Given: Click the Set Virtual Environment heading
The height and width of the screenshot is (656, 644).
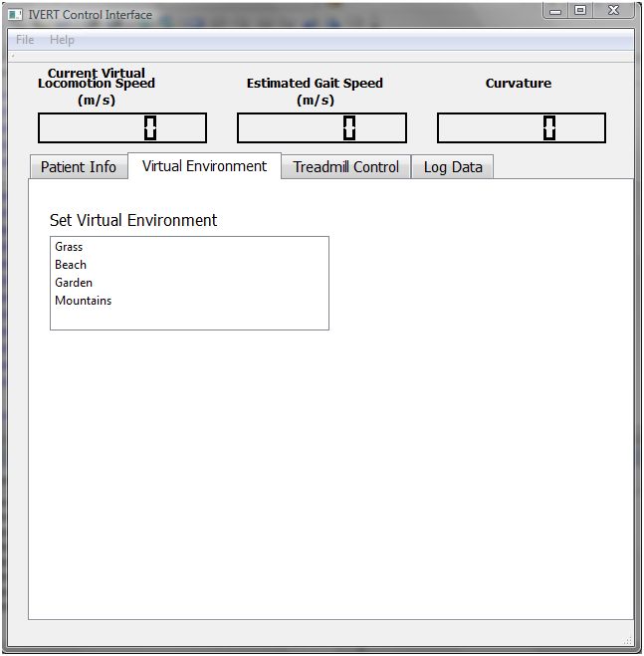Looking at the screenshot, I should pos(133,221).
